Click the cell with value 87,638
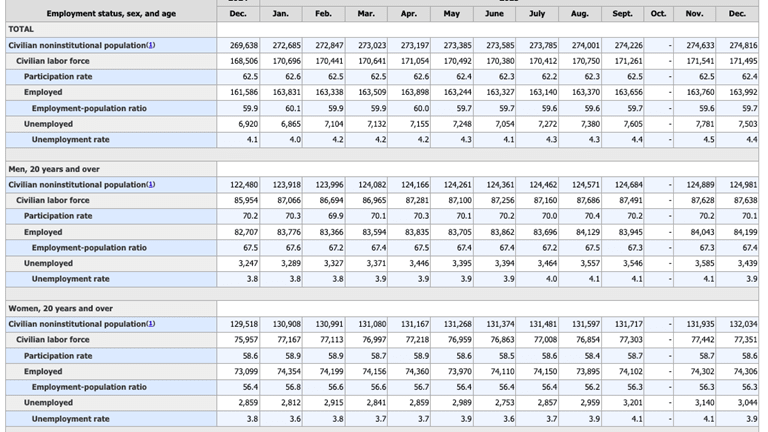Viewport: 768px width, 432px height. tap(737, 201)
